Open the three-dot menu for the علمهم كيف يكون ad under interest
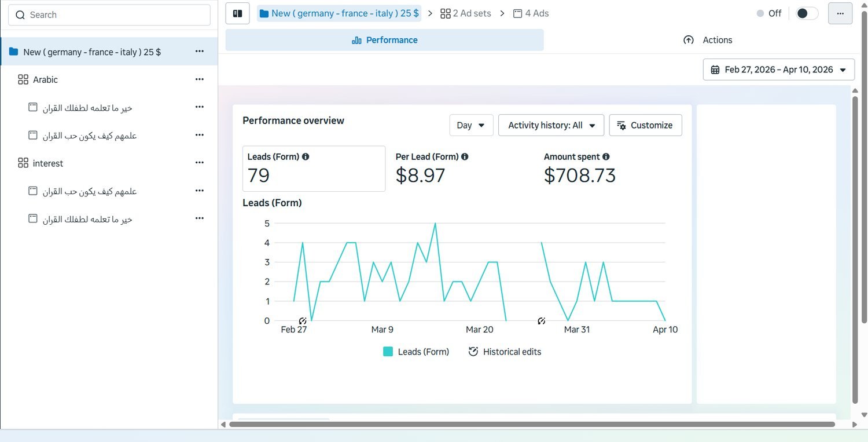This screenshot has width=868, height=442. pyautogui.click(x=200, y=191)
